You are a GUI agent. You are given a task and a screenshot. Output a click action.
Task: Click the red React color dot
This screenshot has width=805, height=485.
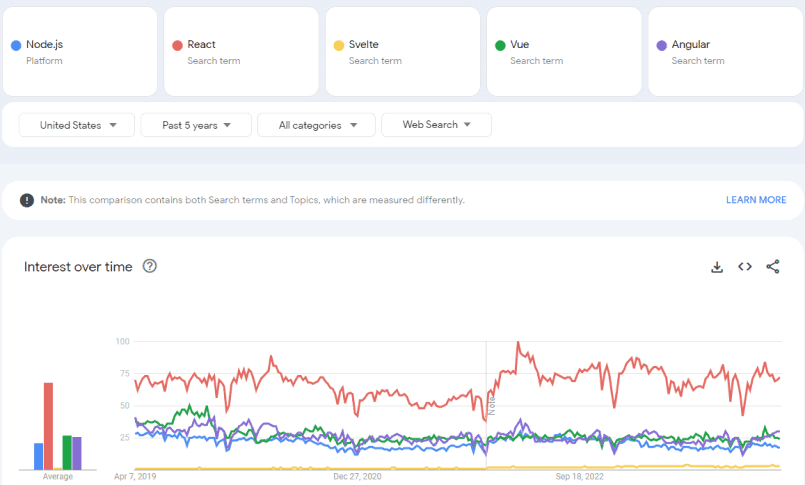[177, 45]
